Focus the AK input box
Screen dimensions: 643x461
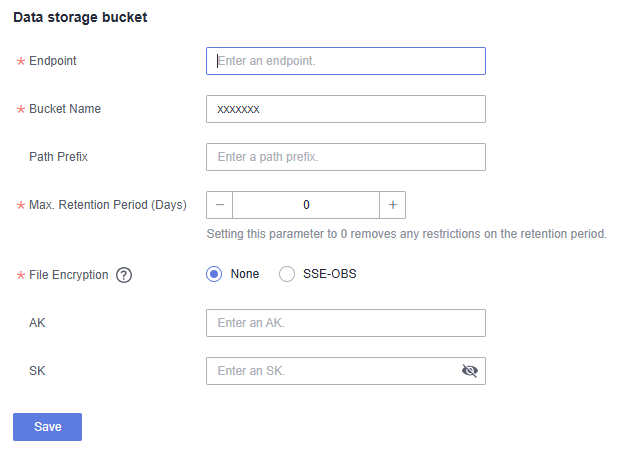point(345,323)
